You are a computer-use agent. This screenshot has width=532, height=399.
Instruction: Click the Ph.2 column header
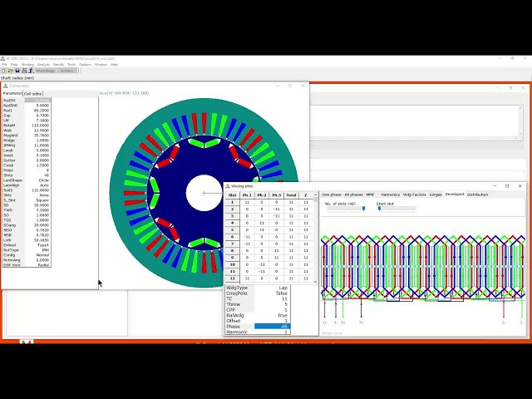click(x=262, y=195)
